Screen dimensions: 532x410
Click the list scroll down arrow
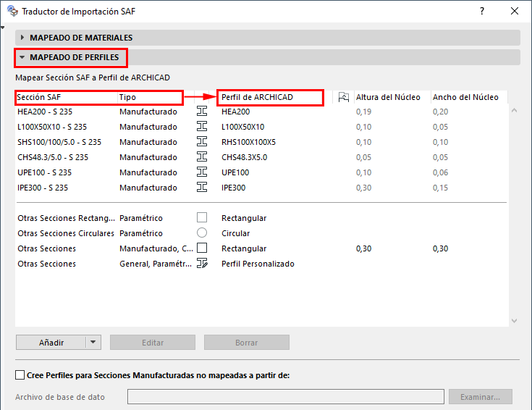click(x=514, y=321)
